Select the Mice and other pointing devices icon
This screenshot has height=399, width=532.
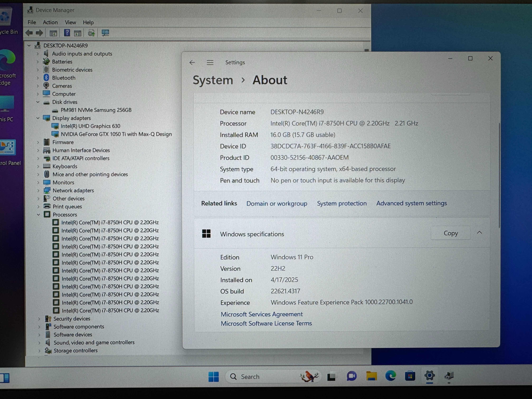point(47,174)
